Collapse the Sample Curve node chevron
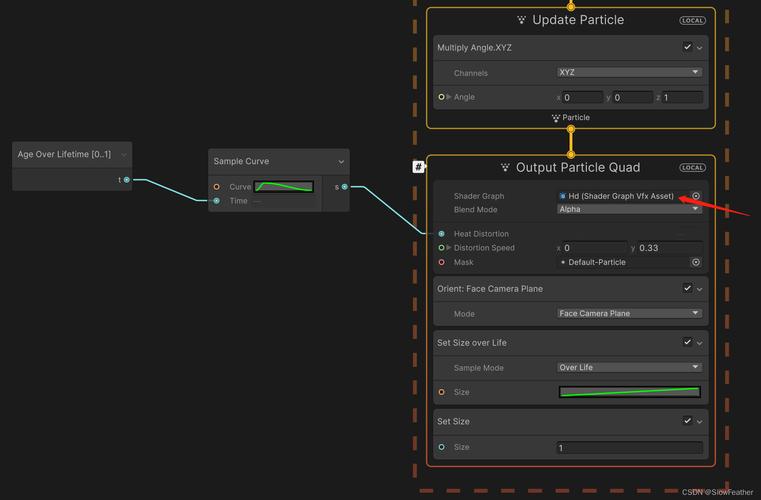761x500 pixels. [x=341, y=162]
